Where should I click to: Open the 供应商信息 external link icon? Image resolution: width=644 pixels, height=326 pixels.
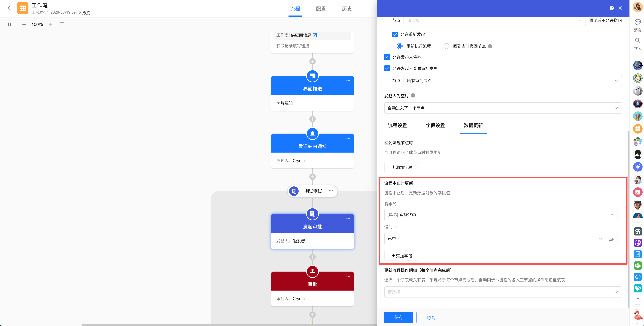pos(315,35)
